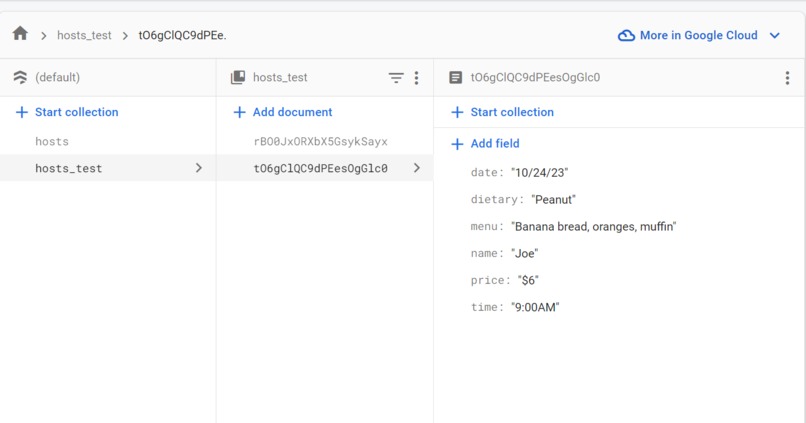Click the breadcrumb arrow after the home icon
Image resolution: width=806 pixels, height=423 pixels.
coord(44,36)
